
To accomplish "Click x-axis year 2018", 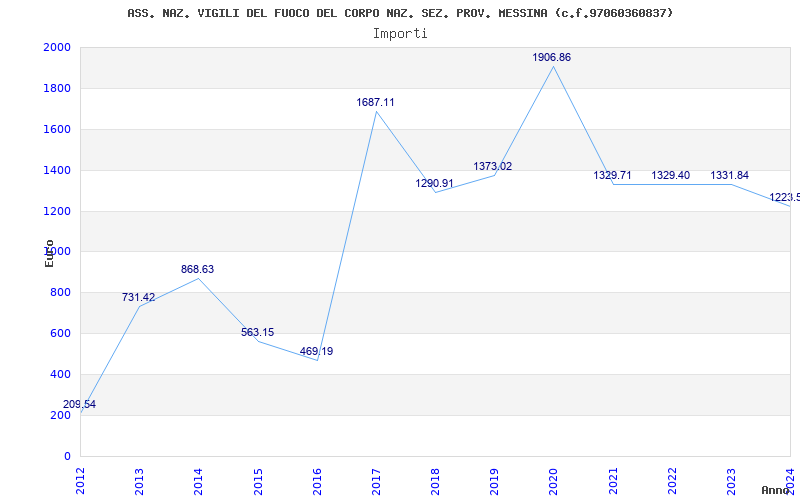I will click(x=435, y=481).
